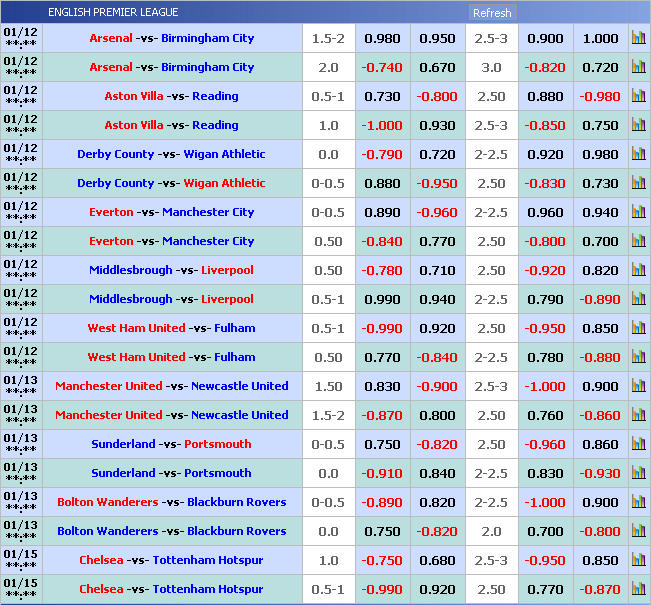
Task: Open chart icon for Arsenal 1.5-2 handicap row
Action: tap(638, 38)
